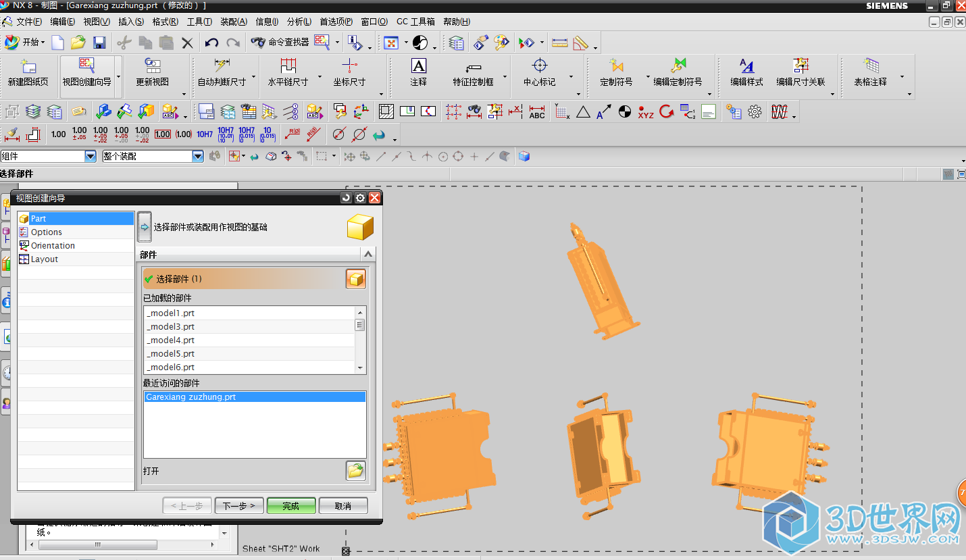This screenshot has height=560, width=966.
Task: Select the Part step in wizard
Action: (x=76, y=218)
